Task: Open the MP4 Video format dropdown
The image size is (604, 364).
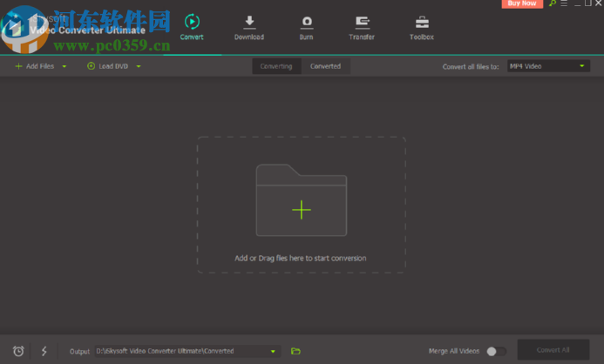Action: coord(548,66)
